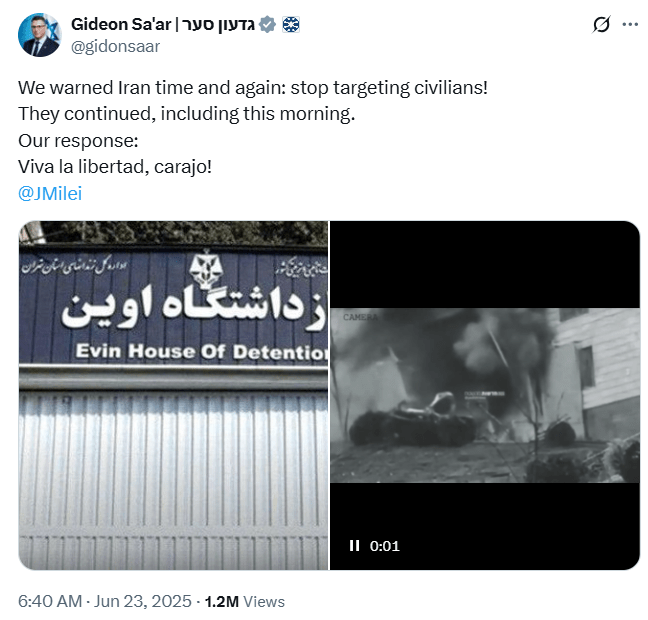Viewport: 648px width, 620px height.
Task: Open the Grok slashed-circle icon
Action: 601,24
